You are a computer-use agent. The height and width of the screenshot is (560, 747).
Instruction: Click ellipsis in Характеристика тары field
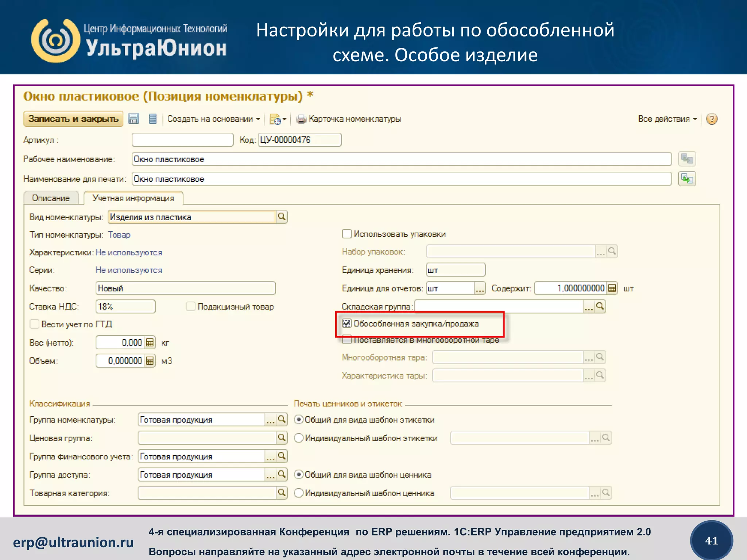pos(589,376)
